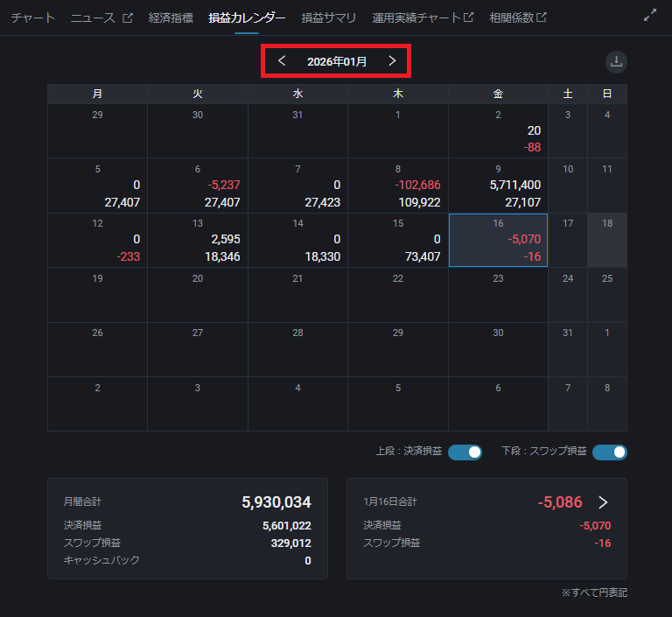Open the チャート tab
This screenshot has width=672, height=617.
click(x=33, y=18)
